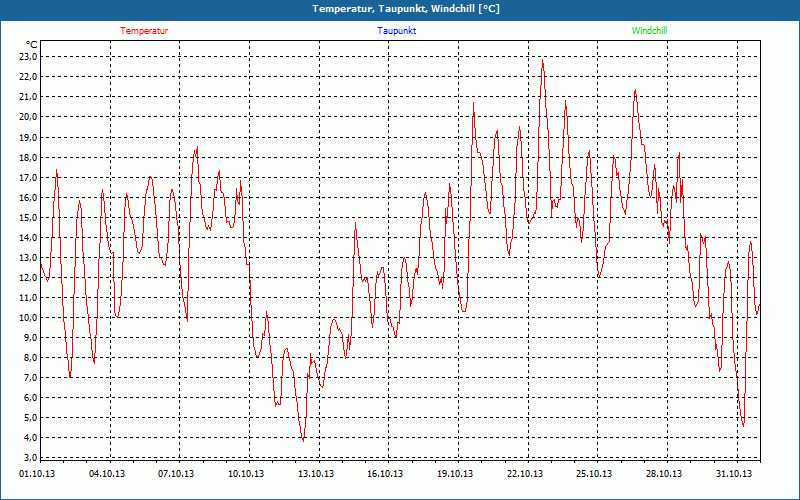Click the 28.10.13 date label
The width and height of the screenshot is (800, 500).
[x=664, y=474]
